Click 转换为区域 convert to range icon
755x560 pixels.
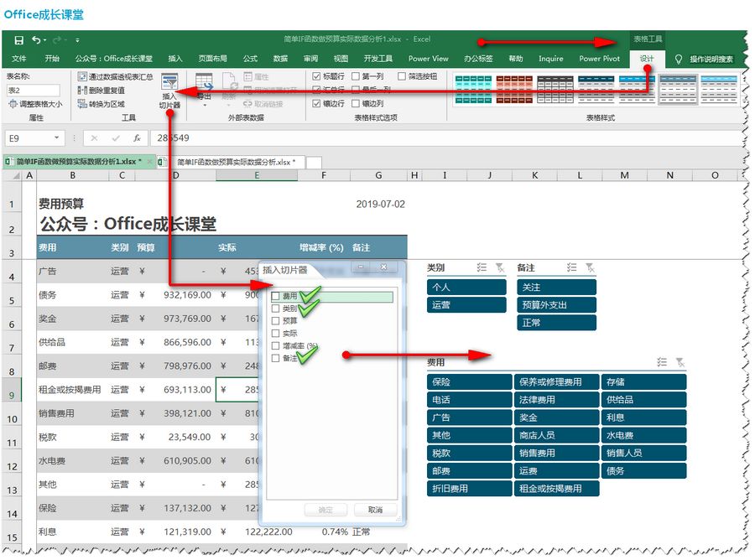point(82,103)
